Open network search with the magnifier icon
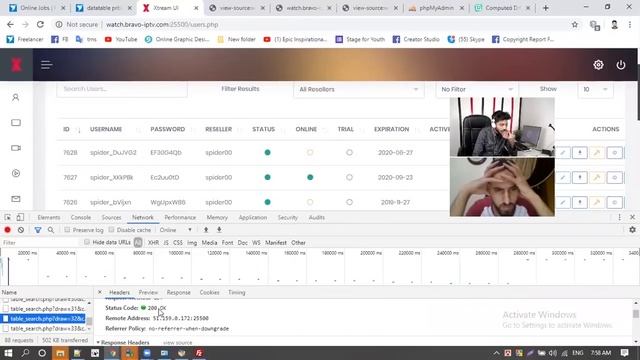This screenshot has height=360, width=640. (x=51, y=230)
